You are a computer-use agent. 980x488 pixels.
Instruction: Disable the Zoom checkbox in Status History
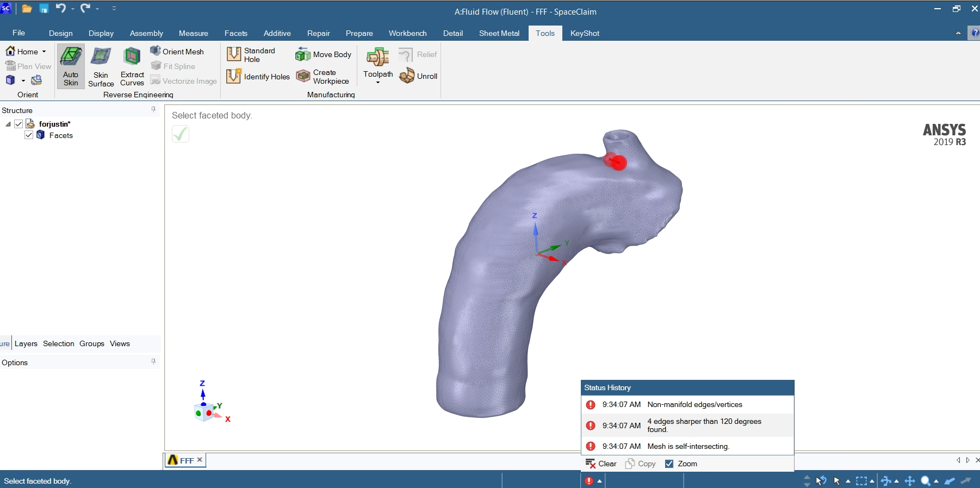669,464
